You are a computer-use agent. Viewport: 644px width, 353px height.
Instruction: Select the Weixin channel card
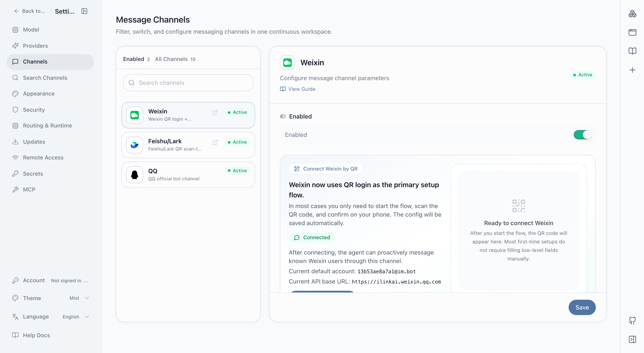tap(188, 115)
